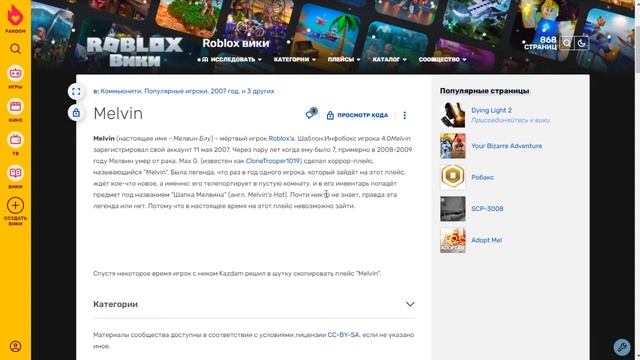Click the SCP-3008 thumbnail
The height and width of the screenshot is (360, 640).
[453, 209]
